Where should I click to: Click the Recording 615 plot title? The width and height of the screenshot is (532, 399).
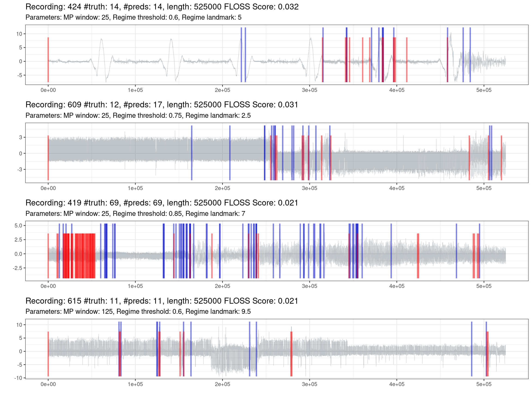162,301
